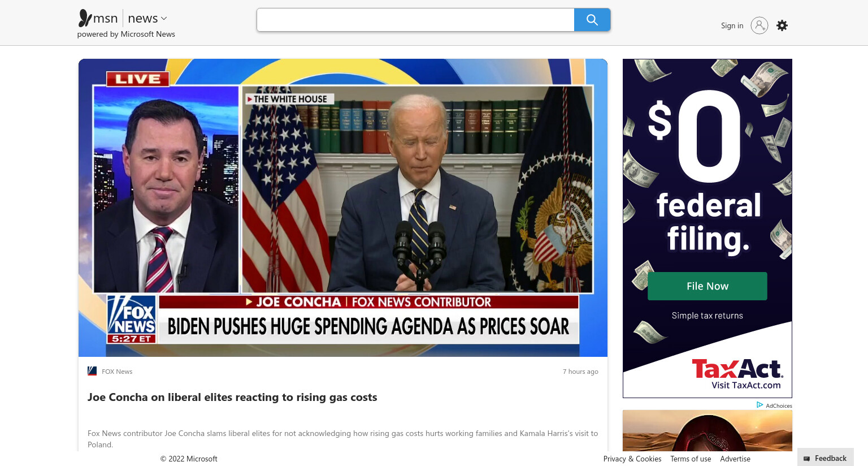Click the blue magnifier search button
This screenshot has width=868, height=466.
(592, 20)
